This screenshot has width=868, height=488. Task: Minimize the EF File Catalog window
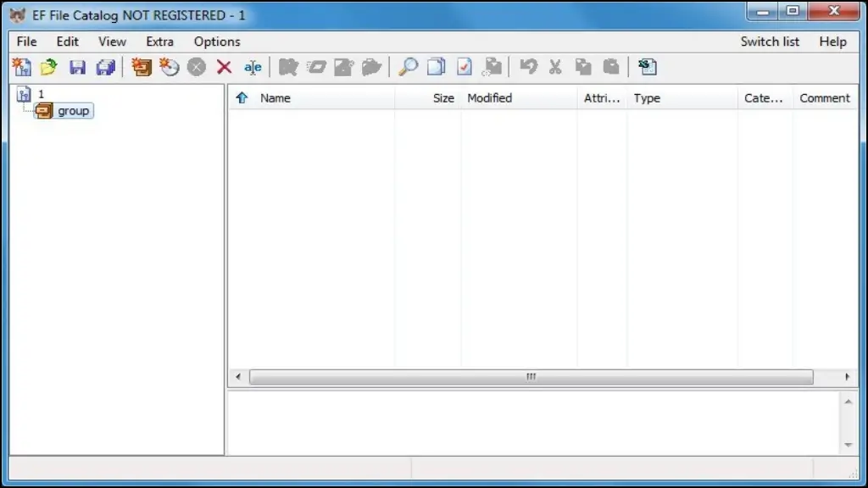click(x=763, y=10)
